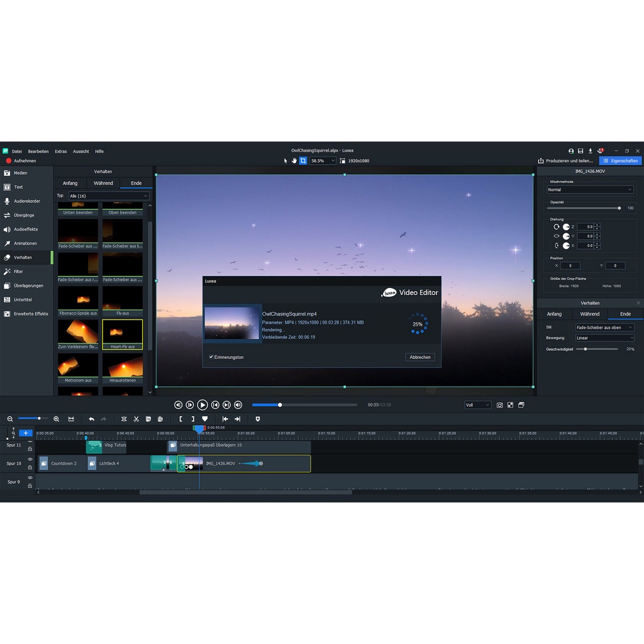The width and height of the screenshot is (644, 644).
Task: Open the Text tool in the sidebar
Action: (x=26, y=187)
